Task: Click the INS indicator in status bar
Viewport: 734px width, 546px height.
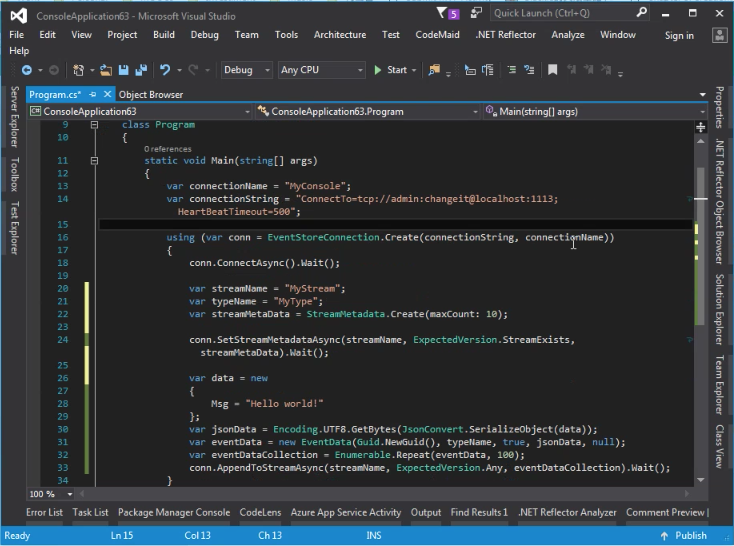Action: point(374,536)
